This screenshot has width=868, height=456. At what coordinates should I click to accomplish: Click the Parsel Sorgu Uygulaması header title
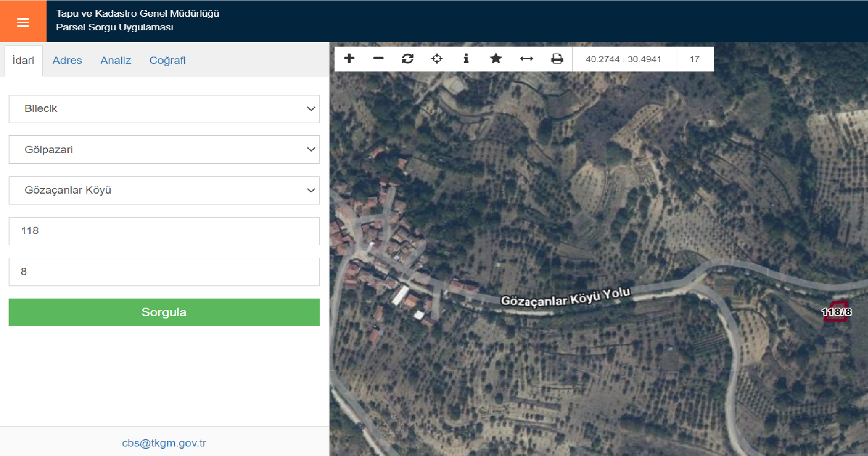[x=114, y=27]
